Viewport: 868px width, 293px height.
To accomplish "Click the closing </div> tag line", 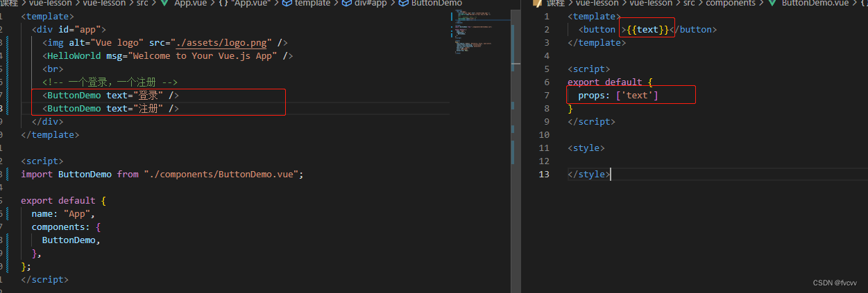I will click(47, 121).
